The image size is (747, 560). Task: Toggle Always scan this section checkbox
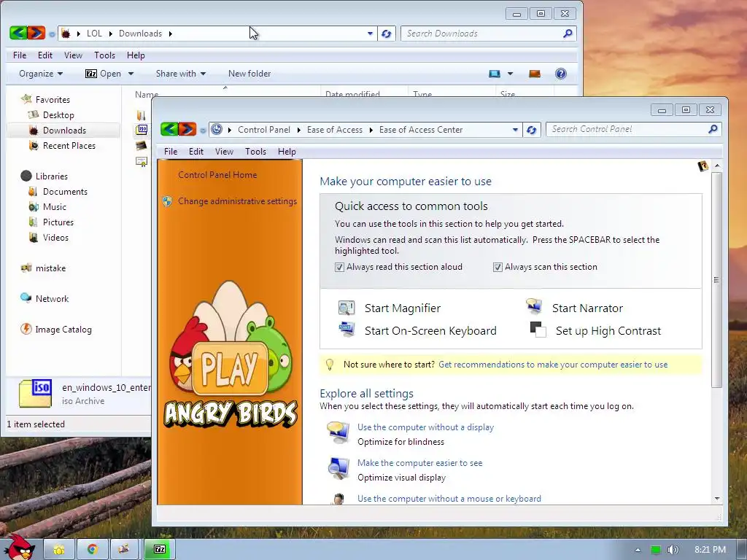[x=498, y=267]
